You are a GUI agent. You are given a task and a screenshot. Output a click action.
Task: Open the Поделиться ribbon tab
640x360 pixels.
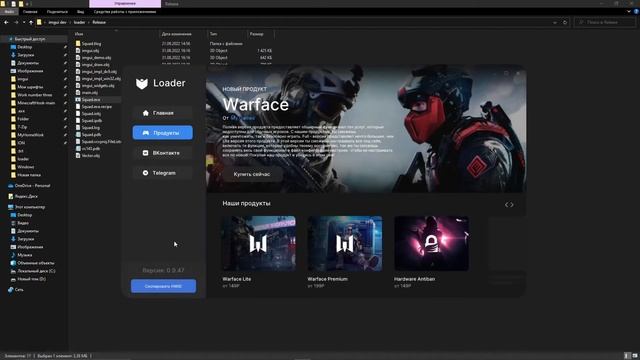(57, 11)
